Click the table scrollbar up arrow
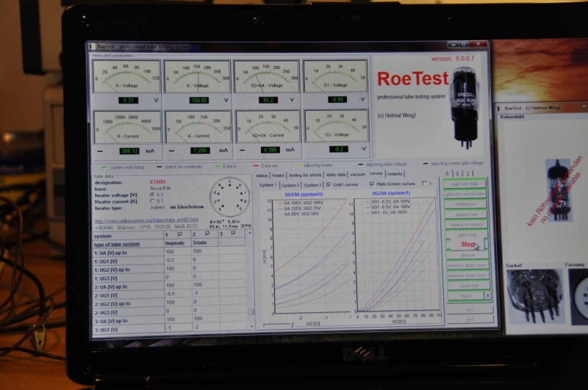The width and height of the screenshot is (588, 390). pyautogui.click(x=250, y=233)
